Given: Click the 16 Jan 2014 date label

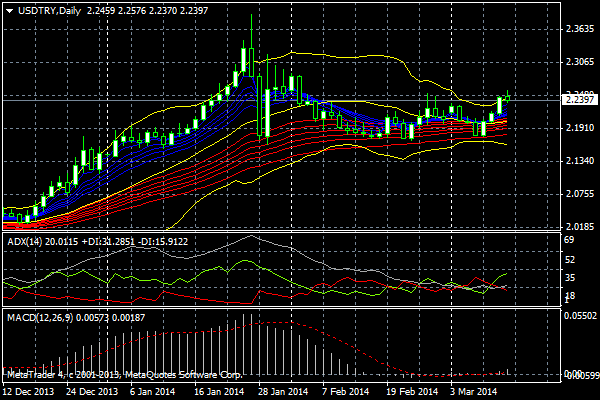Looking at the screenshot, I should click(220, 392).
